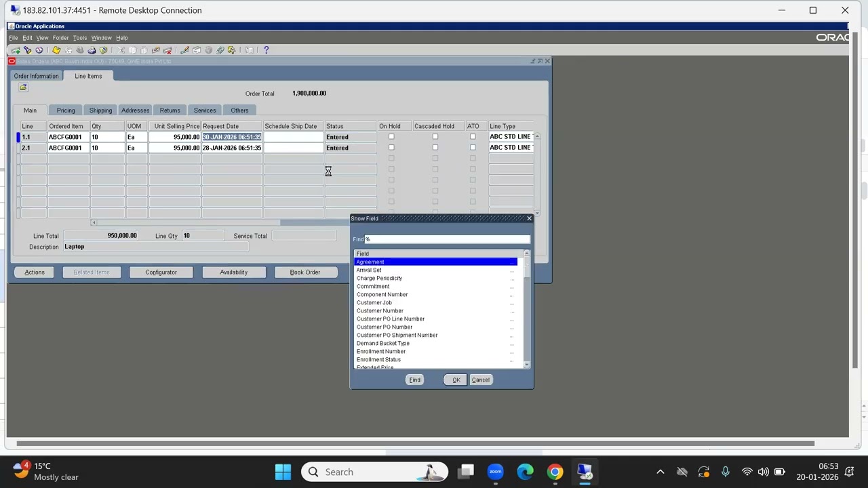Toggle ATO checkbox for line 1.1
868x488 pixels.
(473, 136)
